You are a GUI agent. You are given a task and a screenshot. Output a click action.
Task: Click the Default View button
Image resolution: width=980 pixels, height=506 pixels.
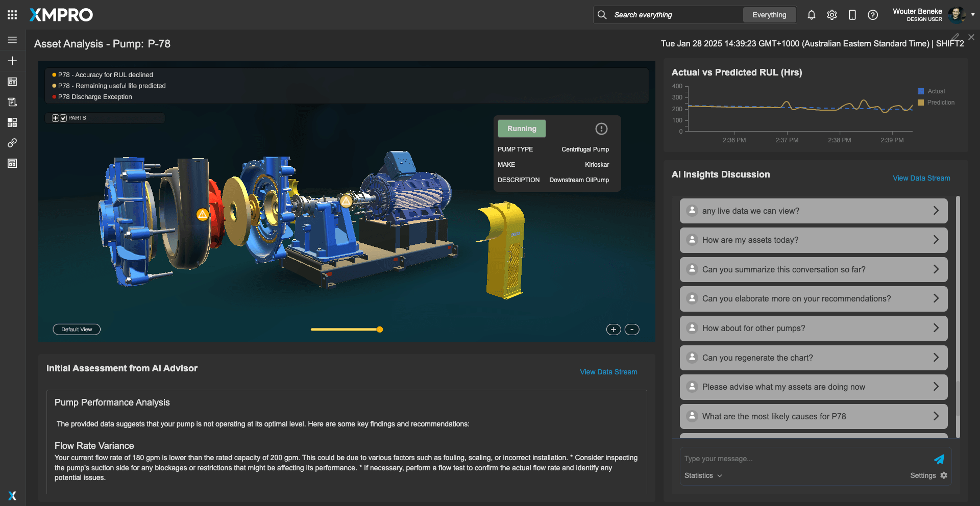[77, 330]
